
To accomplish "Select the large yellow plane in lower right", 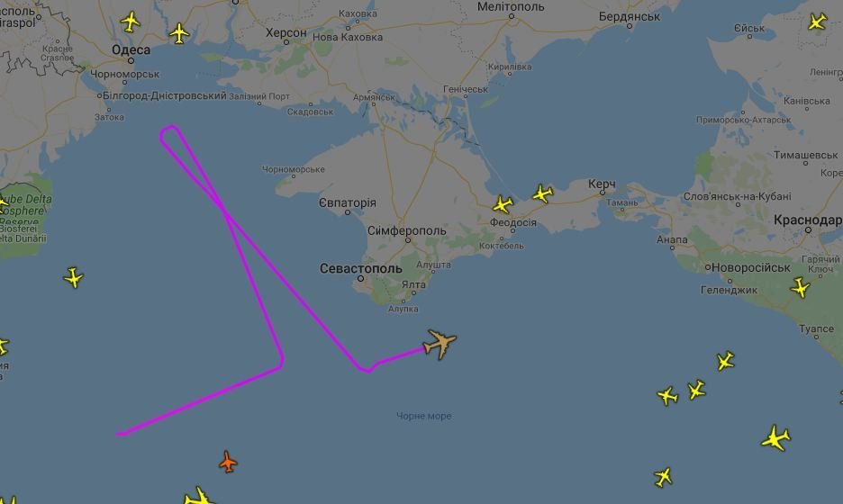I will 775,438.
